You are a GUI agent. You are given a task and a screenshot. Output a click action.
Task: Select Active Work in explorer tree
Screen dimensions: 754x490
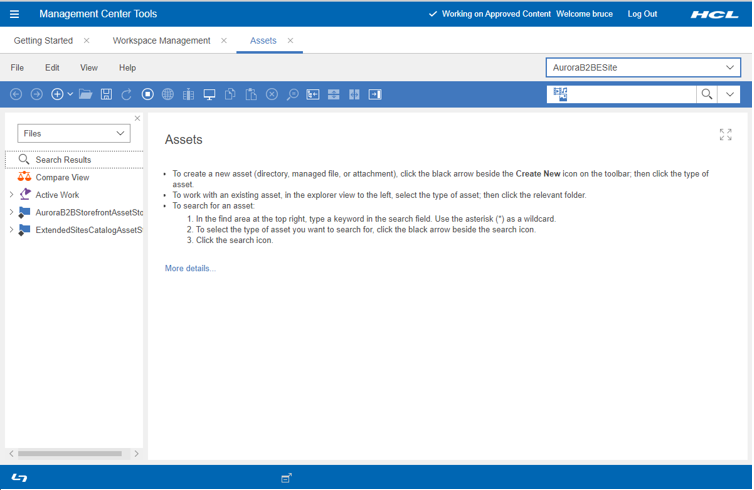(x=57, y=195)
